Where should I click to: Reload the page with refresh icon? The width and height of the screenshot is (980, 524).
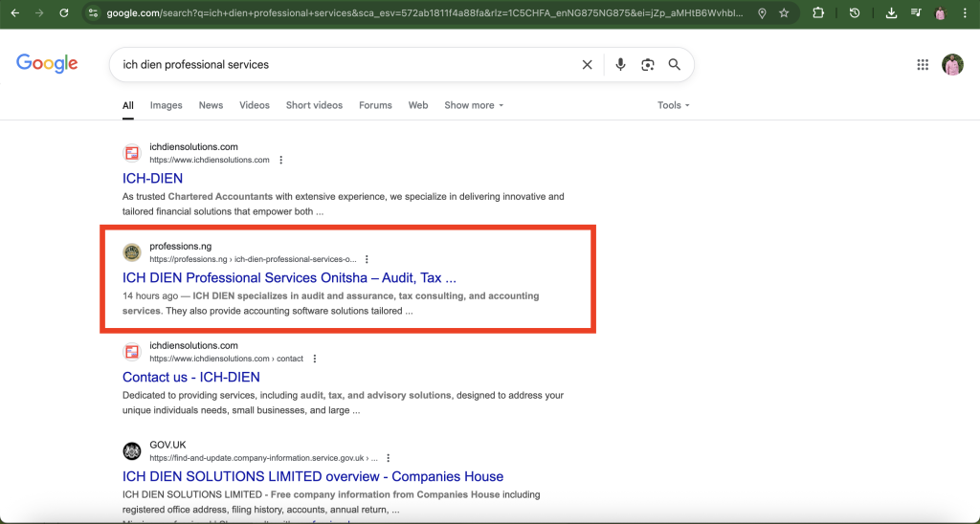pyautogui.click(x=64, y=12)
